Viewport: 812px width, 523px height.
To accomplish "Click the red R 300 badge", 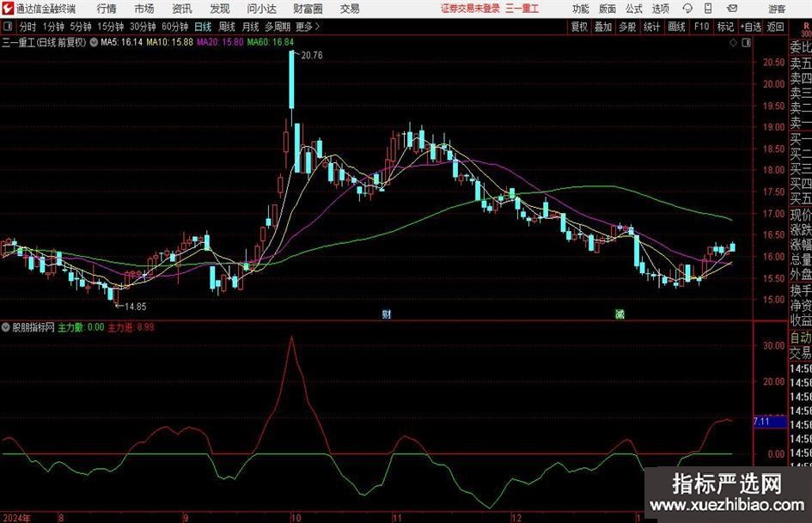I will (806, 29).
